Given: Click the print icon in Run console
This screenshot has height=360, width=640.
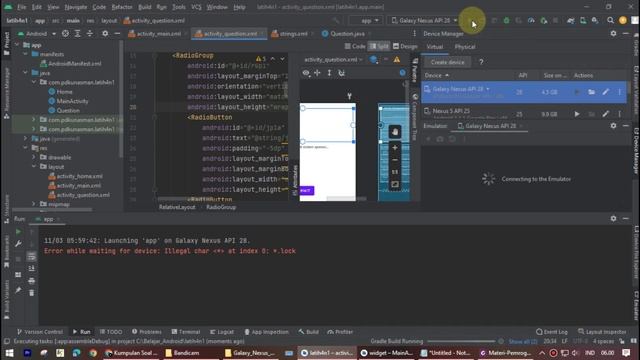Looking at the screenshot, I should coord(31,281).
